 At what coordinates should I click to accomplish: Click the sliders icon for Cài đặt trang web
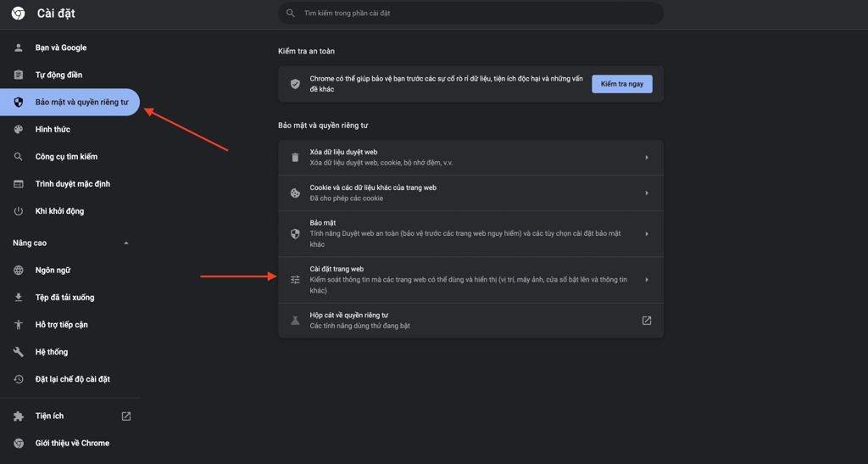click(295, 280)
